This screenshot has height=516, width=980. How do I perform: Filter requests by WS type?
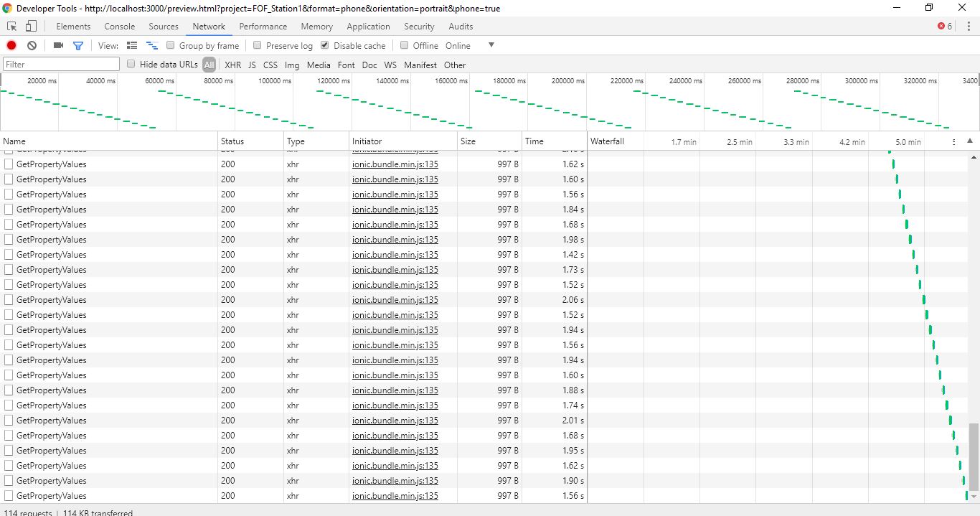[x=390, y=64]
